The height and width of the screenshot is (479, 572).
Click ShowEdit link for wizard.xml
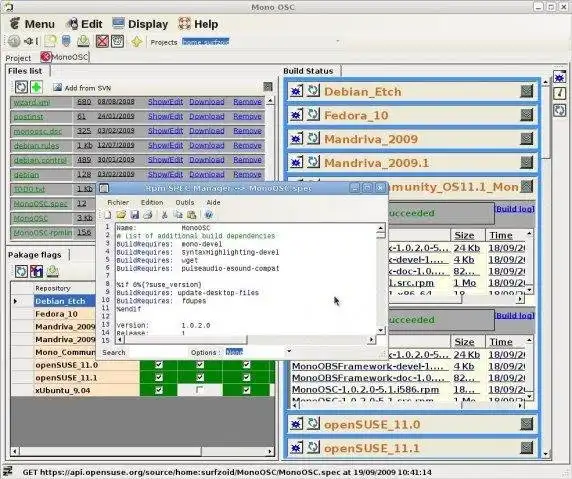pyautogui.click(x=165, y=102)
